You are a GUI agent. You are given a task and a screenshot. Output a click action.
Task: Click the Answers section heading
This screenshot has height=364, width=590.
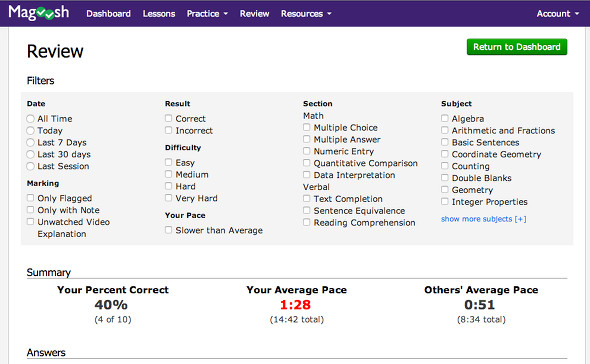(x=46, y=353)
